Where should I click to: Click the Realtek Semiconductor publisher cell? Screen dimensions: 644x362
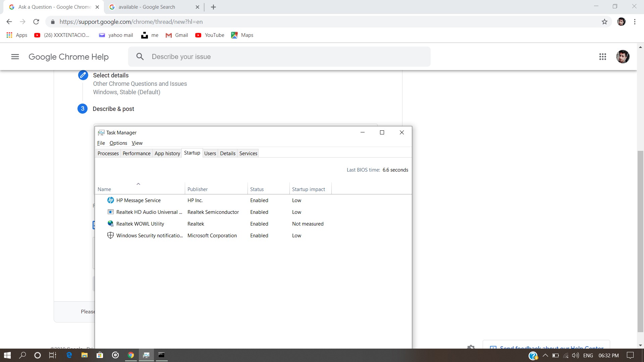pyautogui.click(x=213, y=212)
